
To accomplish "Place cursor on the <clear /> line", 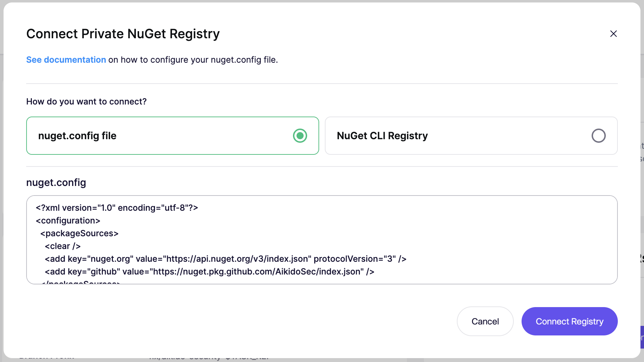I will tap(63, 246).
